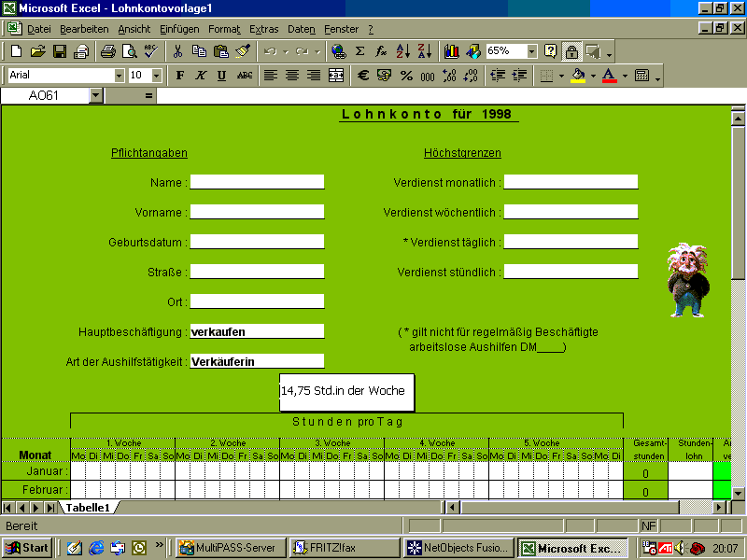Toggle underline formatting (U button)
This screenshot has height=560, width=747.
[x=221, y=76]
